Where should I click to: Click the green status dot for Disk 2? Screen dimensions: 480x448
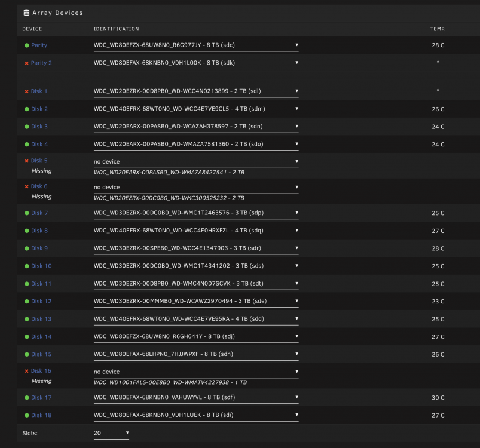click(x=27, y=109)
